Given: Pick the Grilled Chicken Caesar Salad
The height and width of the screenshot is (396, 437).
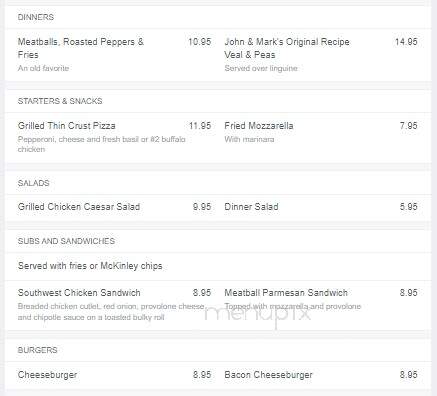Looking at the screenshot, I should point(79,207).
